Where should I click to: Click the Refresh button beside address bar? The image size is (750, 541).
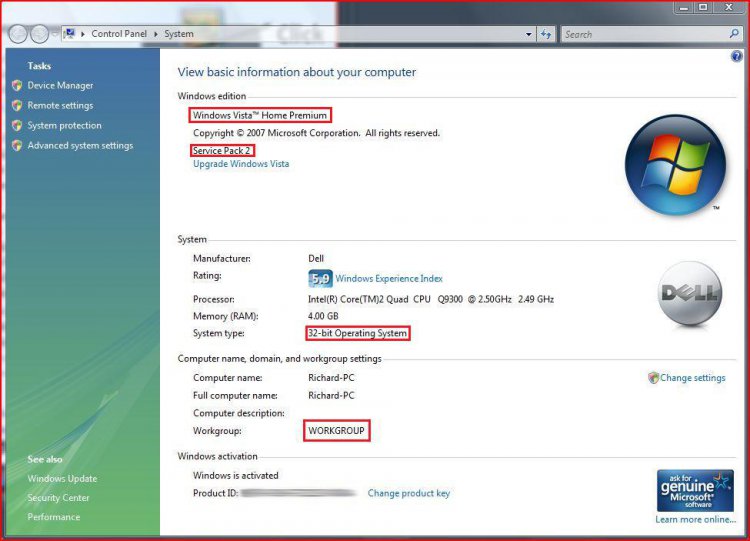click(x=546, y=34)
